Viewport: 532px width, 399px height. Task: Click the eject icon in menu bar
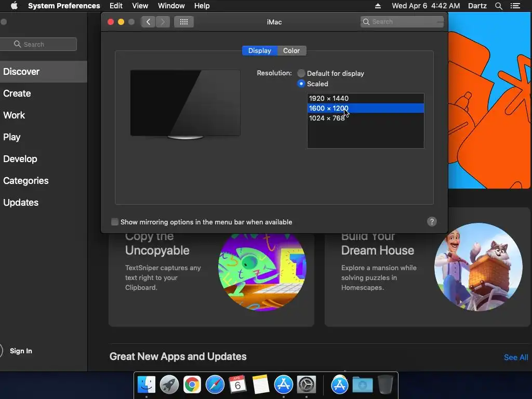tap(378, 6)
